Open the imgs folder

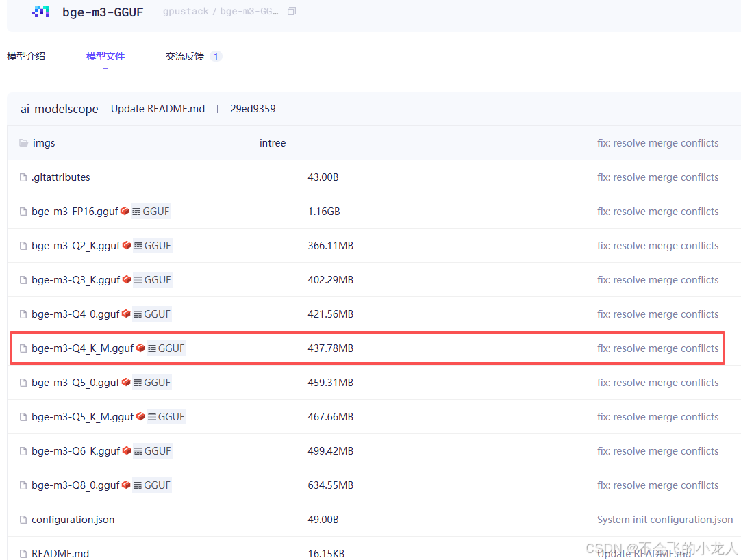click(x=44, y=142)
